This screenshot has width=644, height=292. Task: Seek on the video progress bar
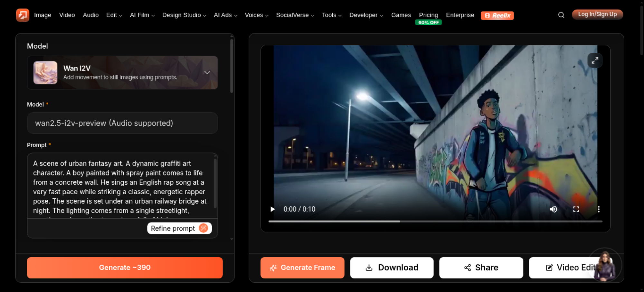pos(435,221)
